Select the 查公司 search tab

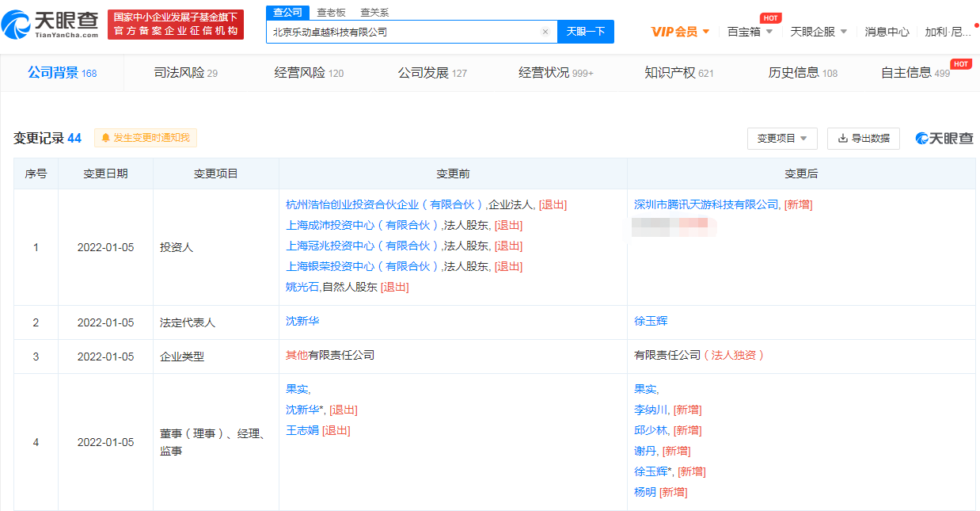287,12
